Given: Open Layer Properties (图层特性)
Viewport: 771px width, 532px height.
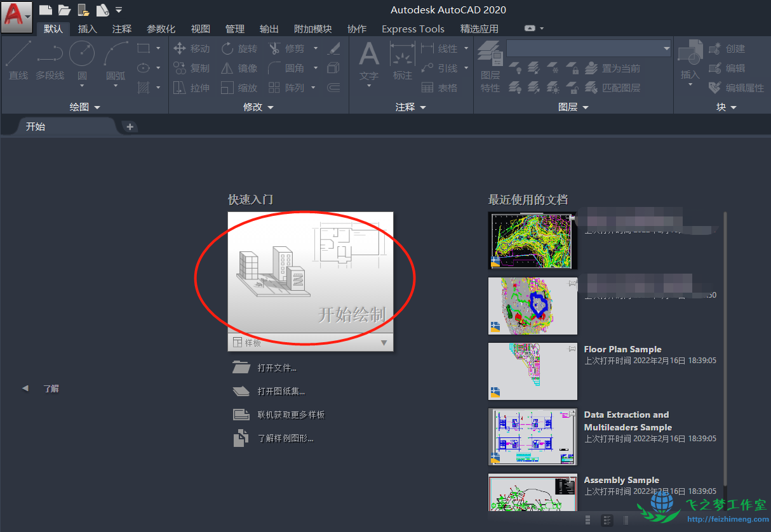Looking at the screenshot, I should click(x=490, y=65).
